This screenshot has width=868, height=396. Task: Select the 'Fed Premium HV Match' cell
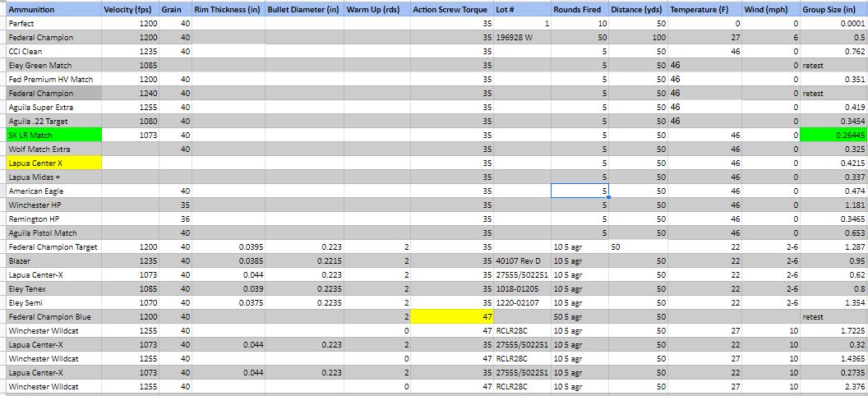click(55, 79)
